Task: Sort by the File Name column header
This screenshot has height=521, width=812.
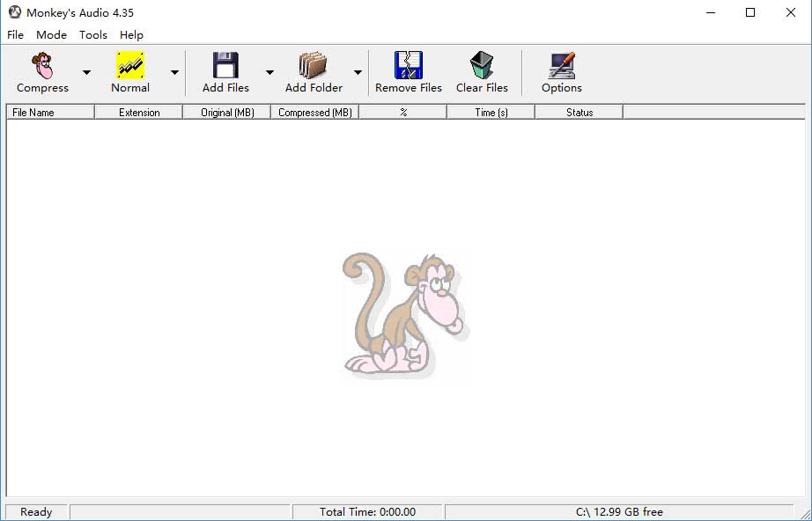Action: 51,113
